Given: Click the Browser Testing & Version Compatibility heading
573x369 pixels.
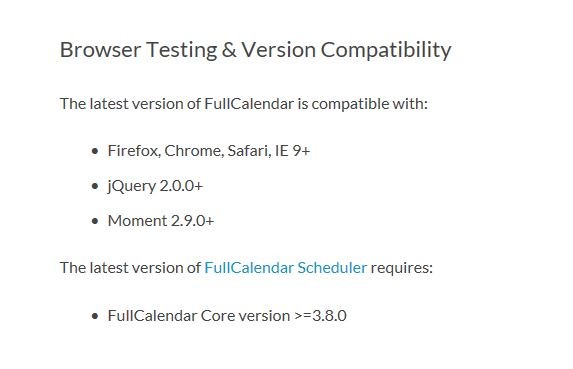Looking at the screenshot, I should [255, 50].
